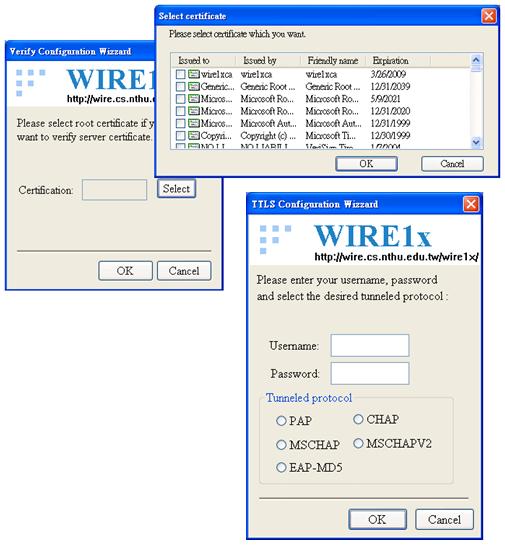The image size is (505, 556).
Task: Tick the checkbox for the Copyright (c) certificate
Action: tap(181, 135)
